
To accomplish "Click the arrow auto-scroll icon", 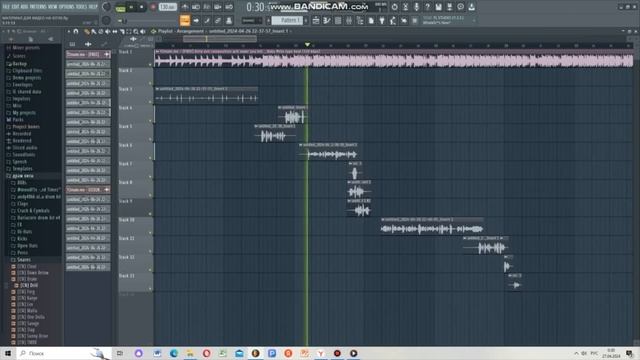I will tap(196, 20).
